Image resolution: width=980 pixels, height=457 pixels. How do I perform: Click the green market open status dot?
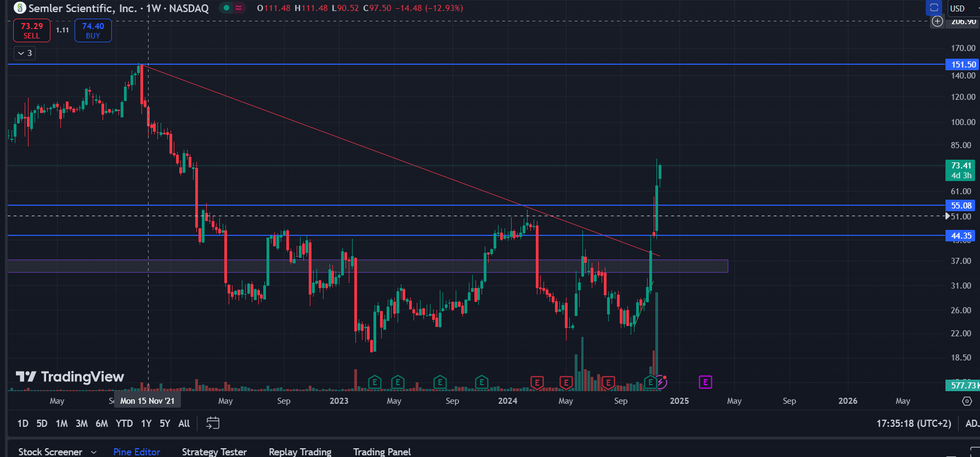tap(226, 8)
